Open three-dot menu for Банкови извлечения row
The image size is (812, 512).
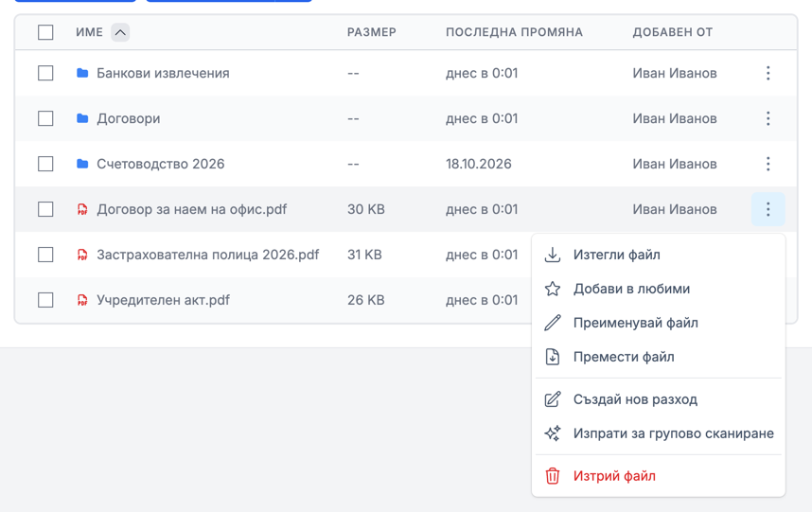coord(768,73)
